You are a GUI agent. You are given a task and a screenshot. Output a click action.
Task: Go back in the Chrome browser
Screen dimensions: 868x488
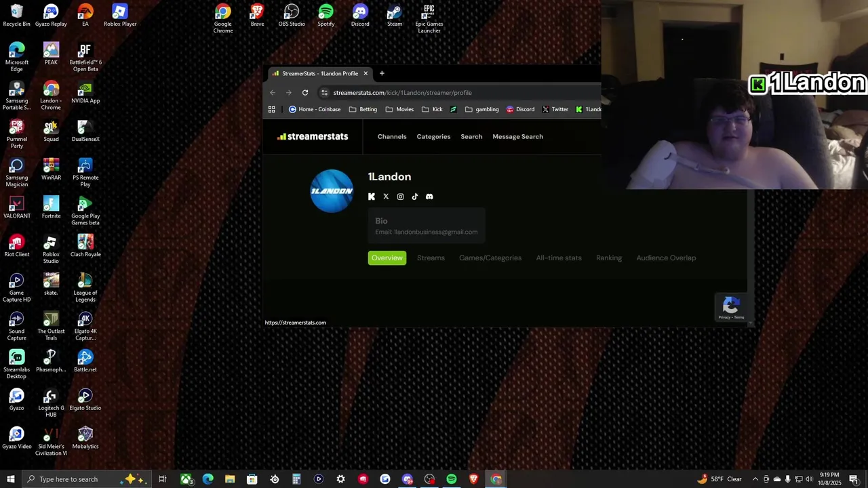point(273,93)
